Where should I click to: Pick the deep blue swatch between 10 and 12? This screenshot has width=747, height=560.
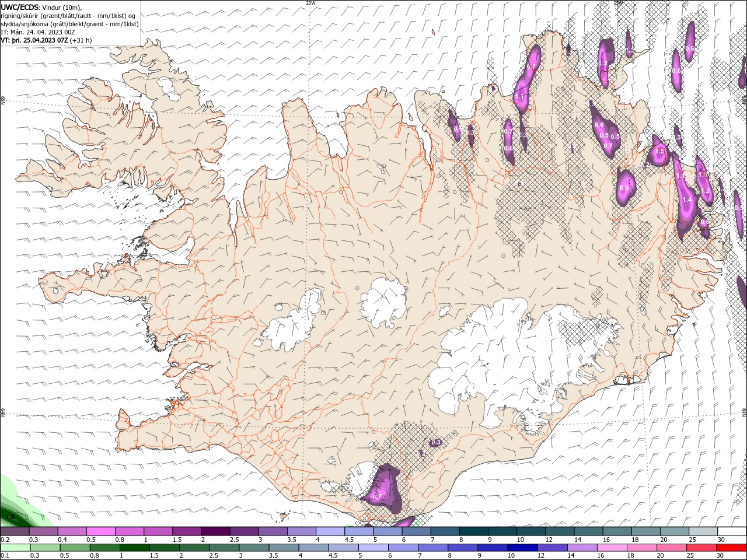point(521,548)
